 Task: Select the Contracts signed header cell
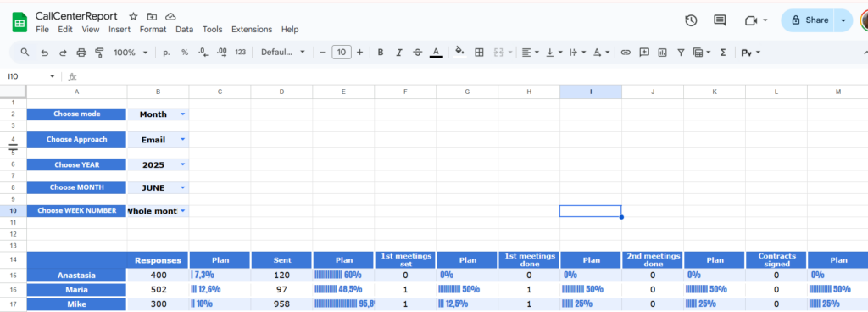pos(776,260)
